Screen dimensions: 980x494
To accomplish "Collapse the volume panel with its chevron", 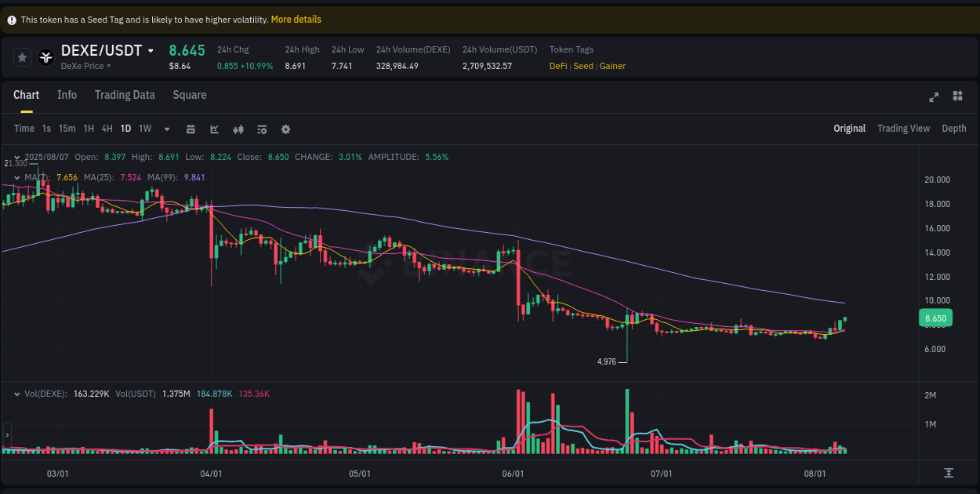I will (17, 394).
